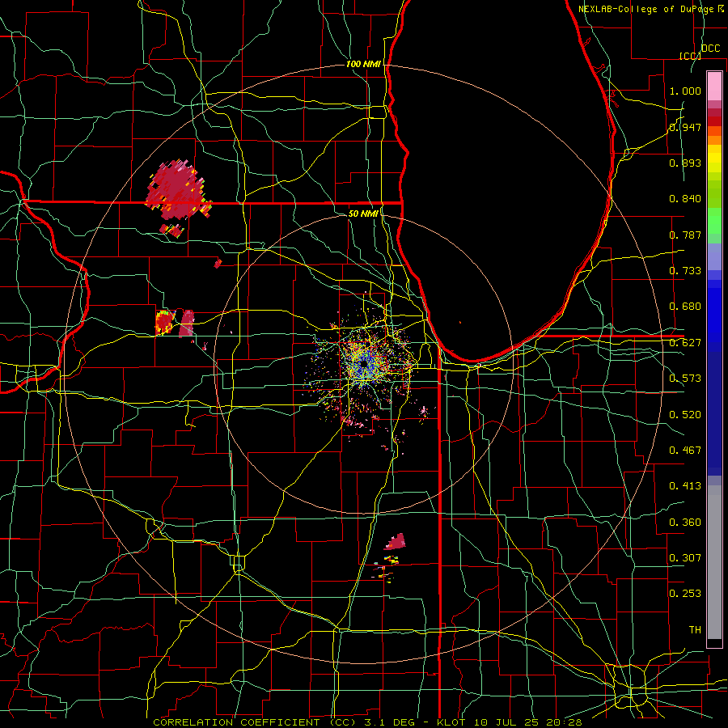This screenshot has width=728, height=728.
Task: Select the 0.413 scale value
Action: pos(685,486)
